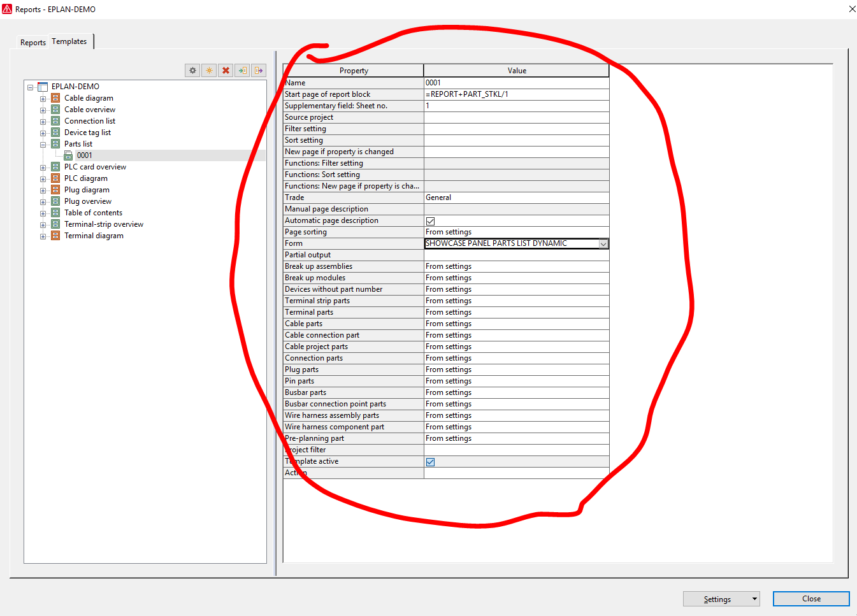
Task: Toggle the New page if property is changed value
Action: (x=516, y=152)
